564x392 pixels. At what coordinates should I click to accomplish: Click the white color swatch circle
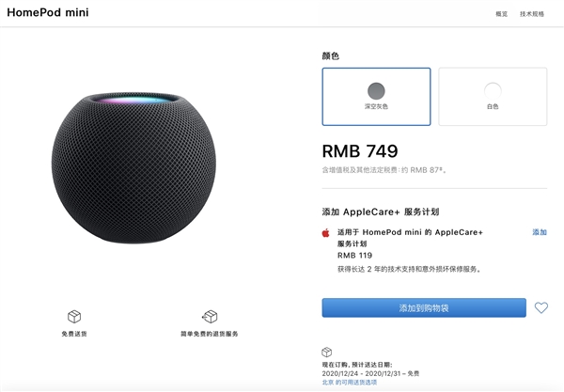[493, 90]
